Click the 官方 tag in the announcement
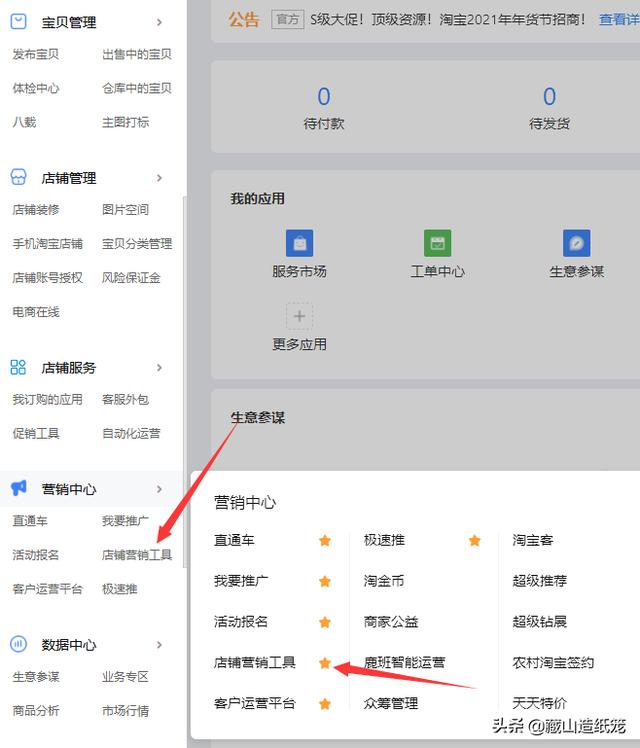 click(x=288, y=20)
